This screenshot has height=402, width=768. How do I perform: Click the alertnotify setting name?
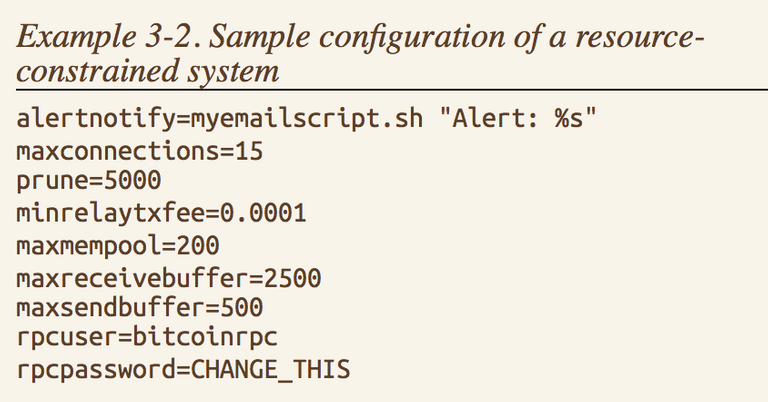(x=86, y=122)
